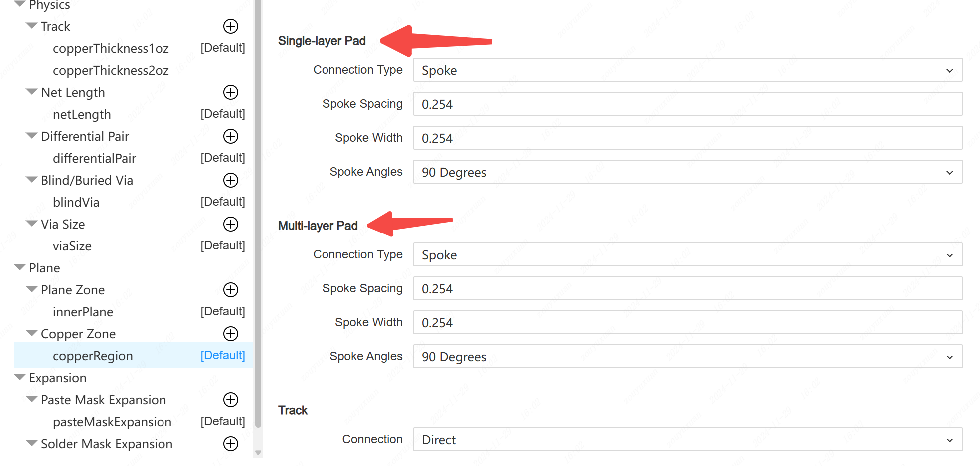Collapse the Copper Zone tree node
This screenshot has height=466, width=980.
(32, 333)
